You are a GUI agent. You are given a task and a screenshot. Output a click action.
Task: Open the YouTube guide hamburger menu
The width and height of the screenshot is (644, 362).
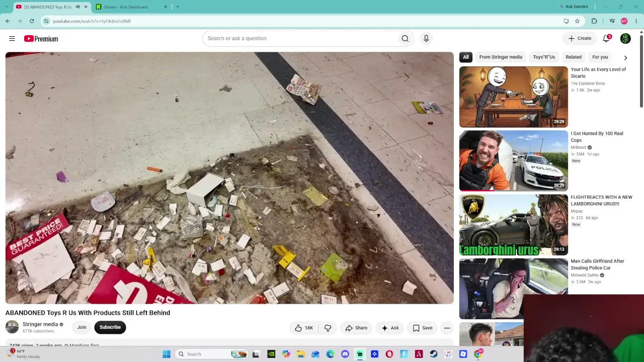(12, 39)
